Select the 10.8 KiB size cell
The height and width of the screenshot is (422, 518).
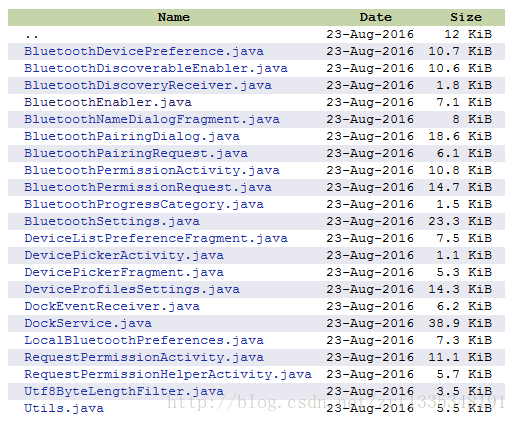(460, 170)
